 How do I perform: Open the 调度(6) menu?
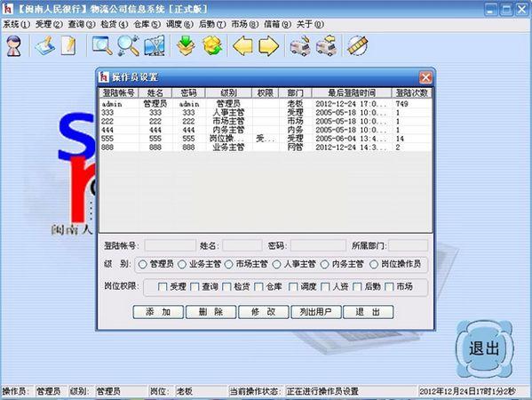pyautogui.click(x=179, y=24)
